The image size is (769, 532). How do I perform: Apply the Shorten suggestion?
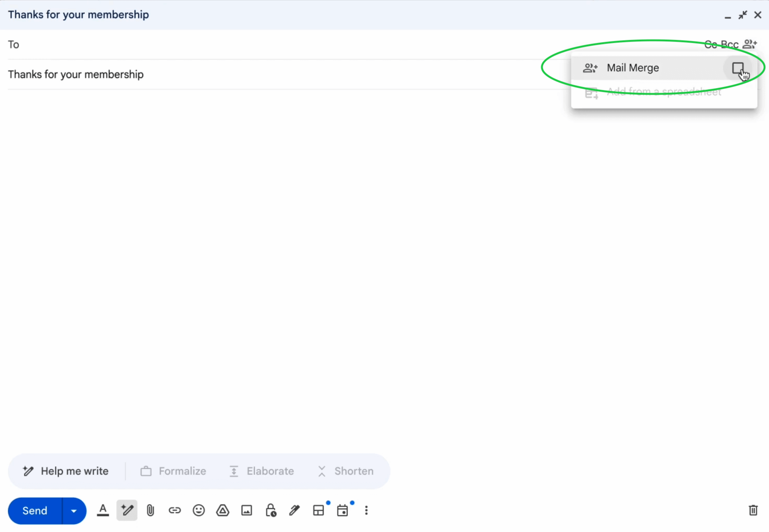pos(346,471)
